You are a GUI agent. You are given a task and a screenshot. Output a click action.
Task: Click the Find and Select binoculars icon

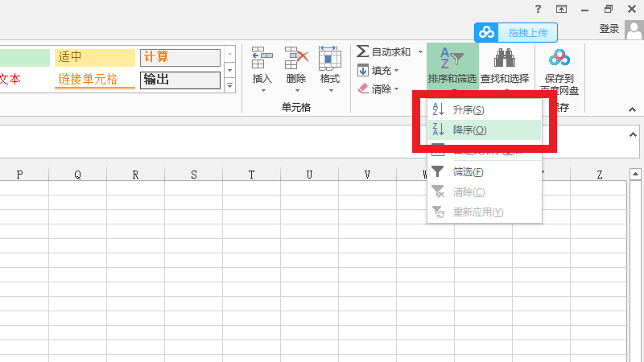[504, 59]
